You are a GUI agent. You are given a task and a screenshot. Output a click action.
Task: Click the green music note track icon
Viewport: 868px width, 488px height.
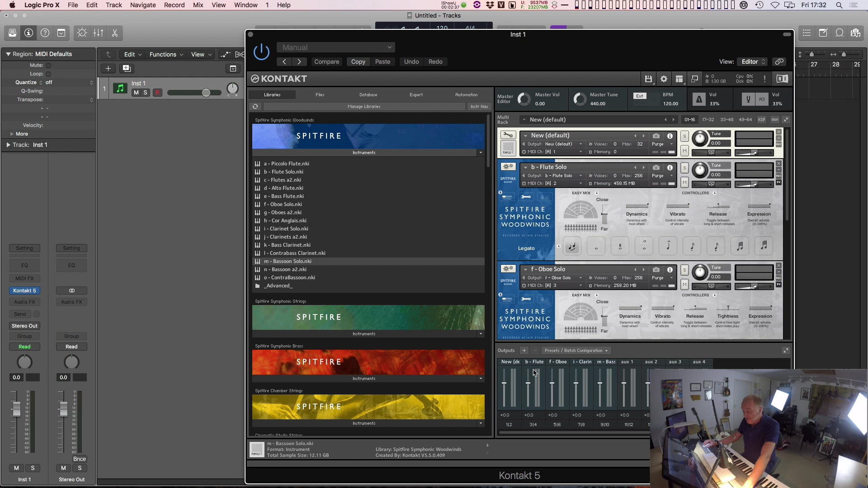coord(120,89)
